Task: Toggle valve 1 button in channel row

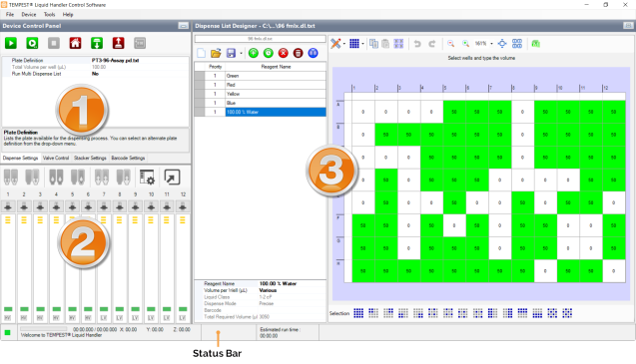Action: point(8,206)
